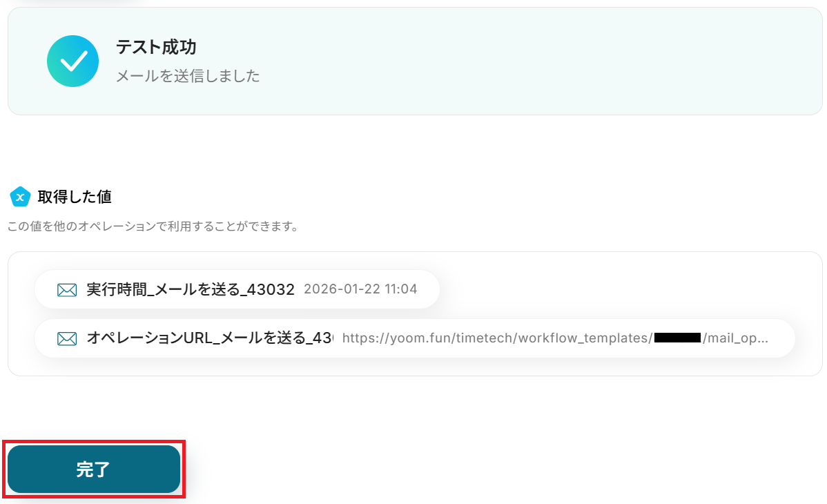The image size is (827, 504).
Task: Select the 実行時間_メールを送る_43032 label
Action: 191,289
